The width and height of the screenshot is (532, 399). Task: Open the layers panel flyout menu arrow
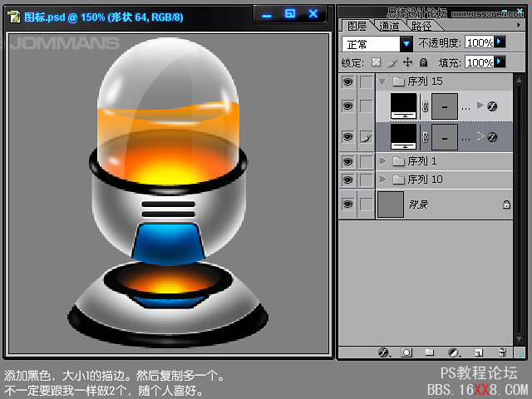(x=519, y=25)
